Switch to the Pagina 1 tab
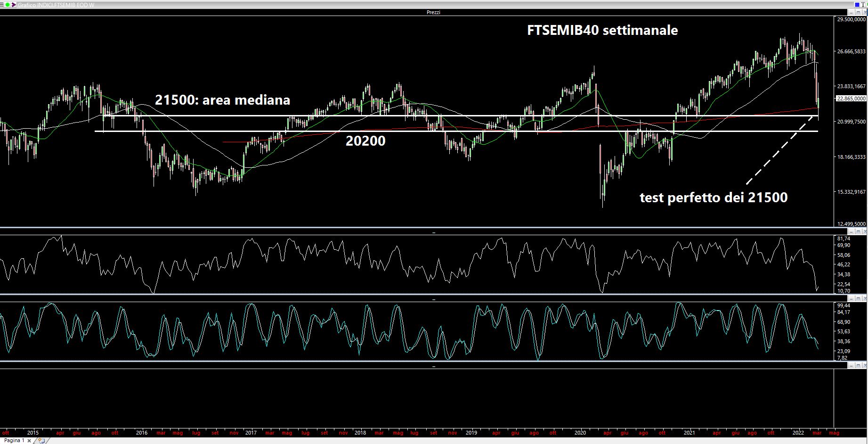 (14, 440)
